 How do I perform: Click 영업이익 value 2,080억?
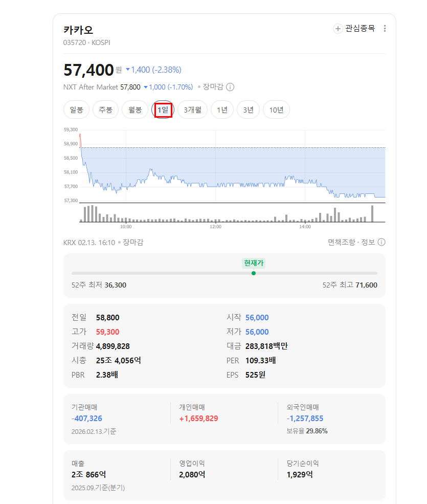[x=192, y=474]
